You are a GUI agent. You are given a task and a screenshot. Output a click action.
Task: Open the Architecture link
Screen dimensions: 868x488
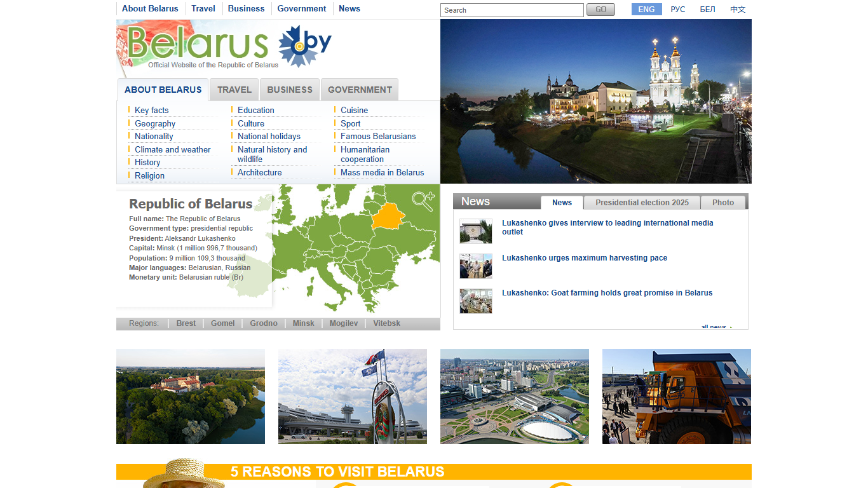pyautogui.click(x=260, y=173)
